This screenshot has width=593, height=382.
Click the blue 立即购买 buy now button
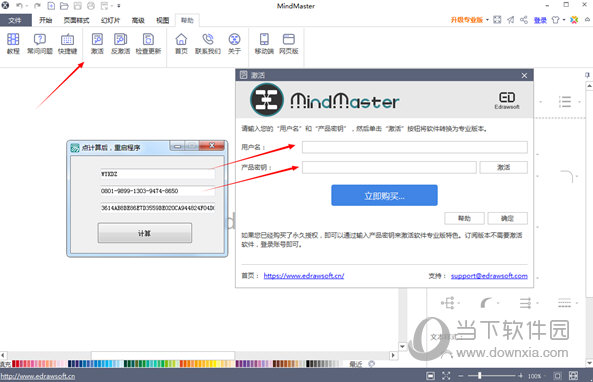(x=384, y=195)
